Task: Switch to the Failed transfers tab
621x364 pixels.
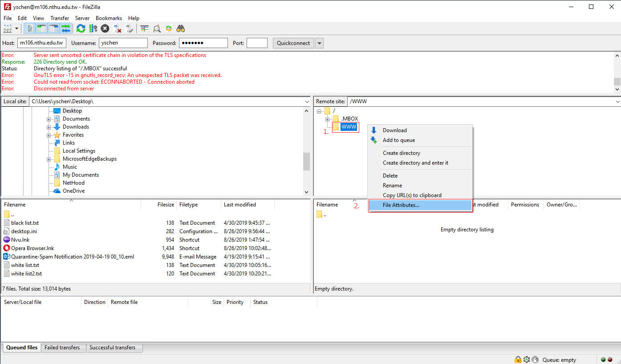Action: [62, 348]
